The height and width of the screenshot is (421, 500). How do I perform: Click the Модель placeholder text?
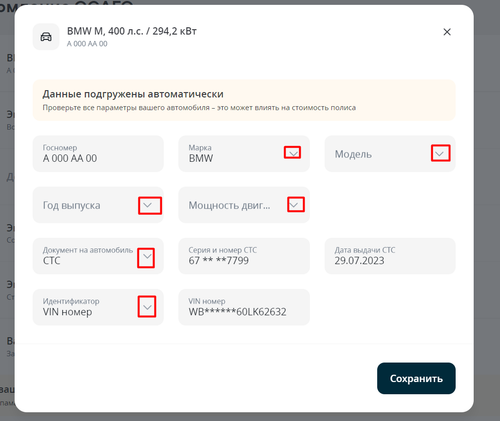(x=353, y=154)
